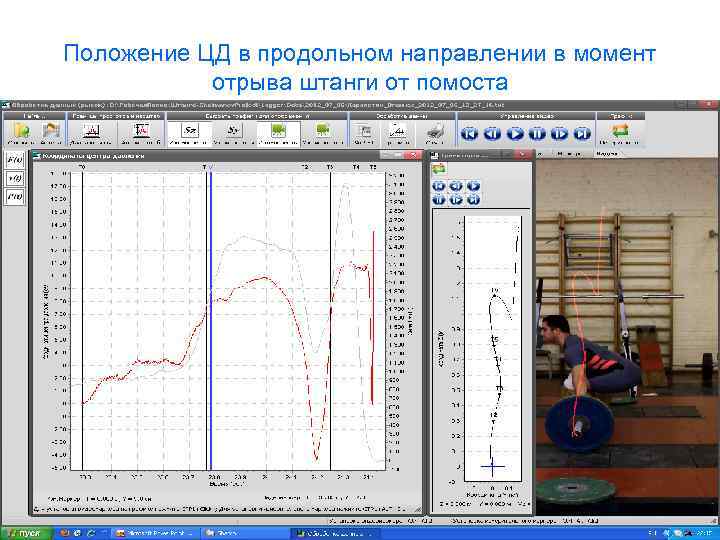Click the graph icon in the data processing group
720x540 pixels.
tap(397, 131)
